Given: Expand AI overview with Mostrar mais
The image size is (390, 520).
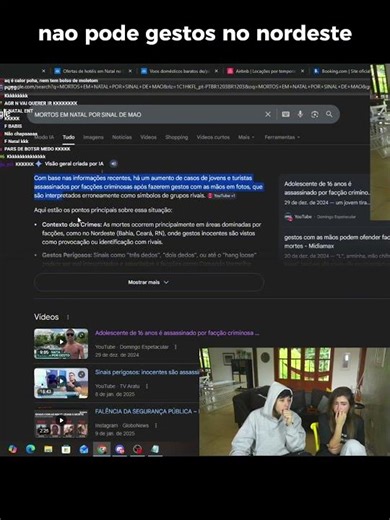Looking at the screenshot, I should (149, 282).
